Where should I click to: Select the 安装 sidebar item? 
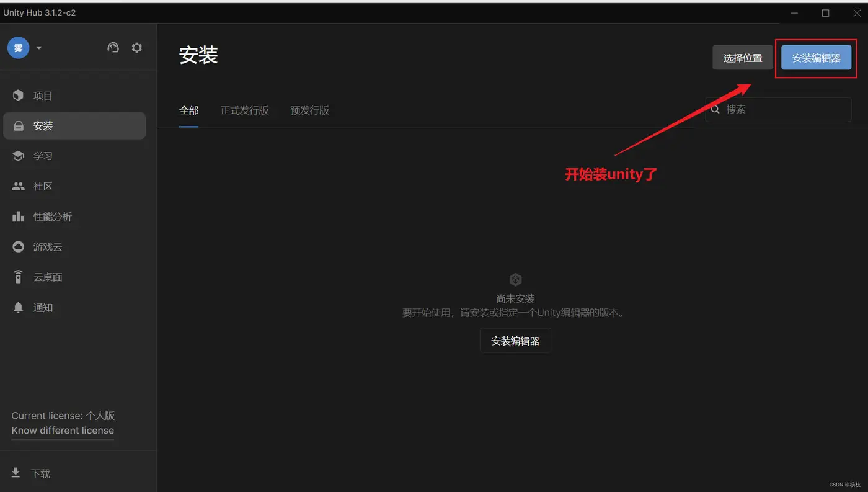[x=74, y=126]
